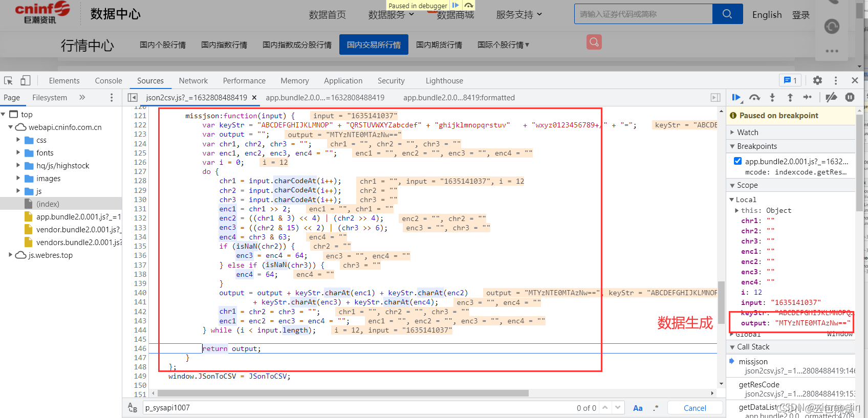This screenshot has height=418, width=868.
Task: Open the Performance tab
Action: 244,80
